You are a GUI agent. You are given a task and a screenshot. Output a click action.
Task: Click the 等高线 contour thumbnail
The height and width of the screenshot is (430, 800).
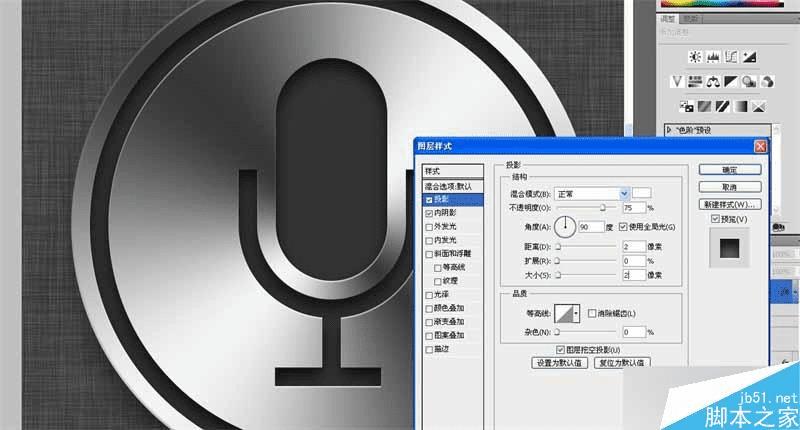tap(563, 313)
